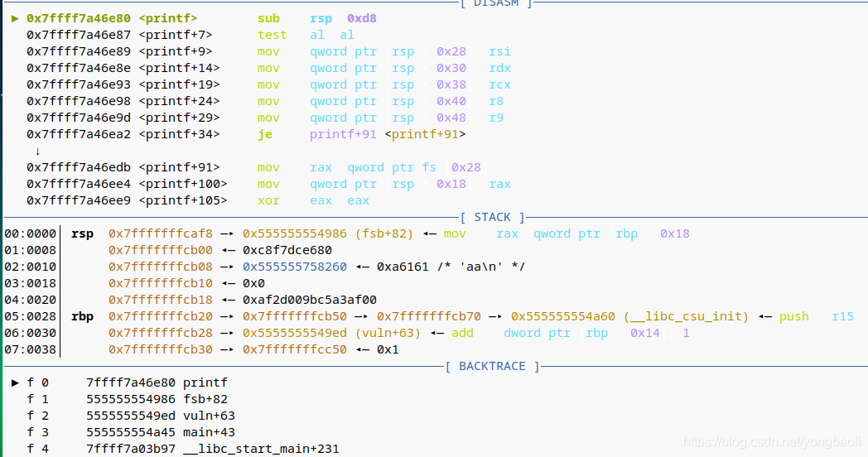Screen dimensions: 868x457
Task: Click stack offset label 00:0000
Action: 31,234
